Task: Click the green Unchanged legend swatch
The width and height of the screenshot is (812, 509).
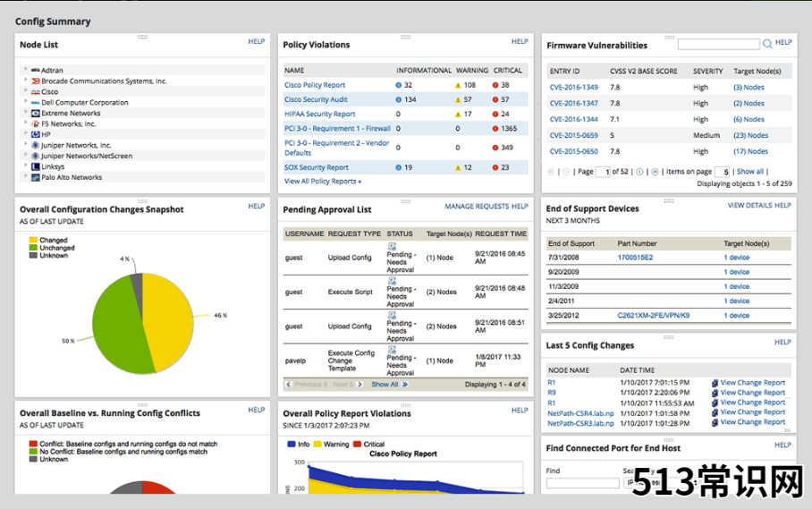Action: click(33, 248)
